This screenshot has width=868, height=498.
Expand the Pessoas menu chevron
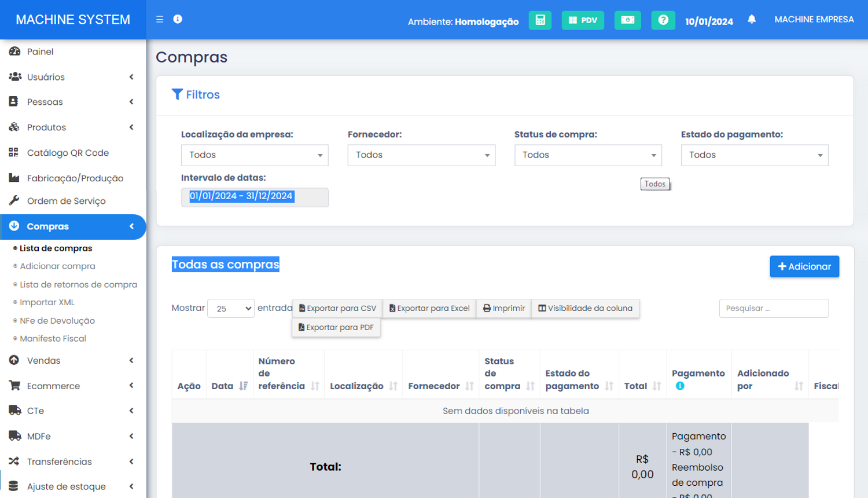click(131, 101)
